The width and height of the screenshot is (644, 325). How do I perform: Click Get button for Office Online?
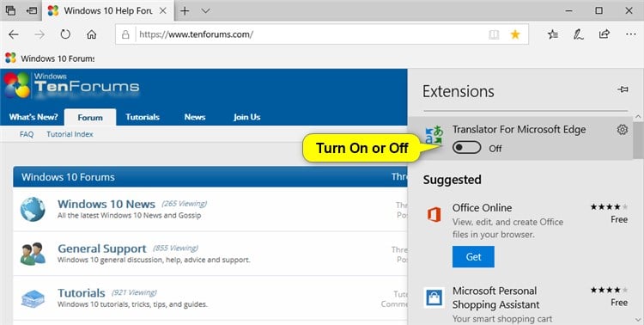click(473, 257)
